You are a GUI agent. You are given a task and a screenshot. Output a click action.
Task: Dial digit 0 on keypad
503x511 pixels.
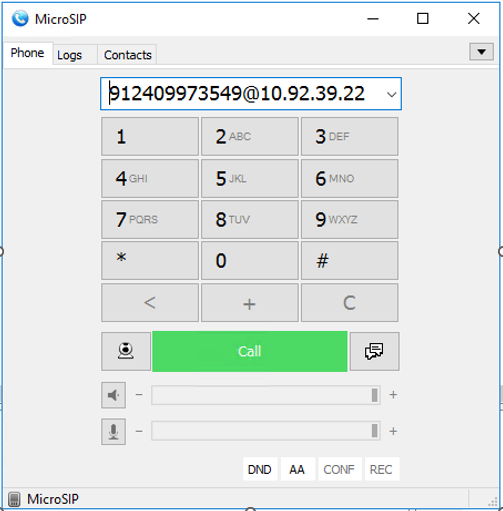click(x=250, y=260)
